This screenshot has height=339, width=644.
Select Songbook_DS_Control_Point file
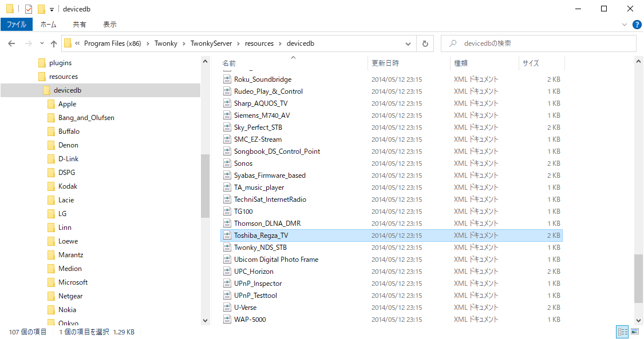(x=277, y=151)
